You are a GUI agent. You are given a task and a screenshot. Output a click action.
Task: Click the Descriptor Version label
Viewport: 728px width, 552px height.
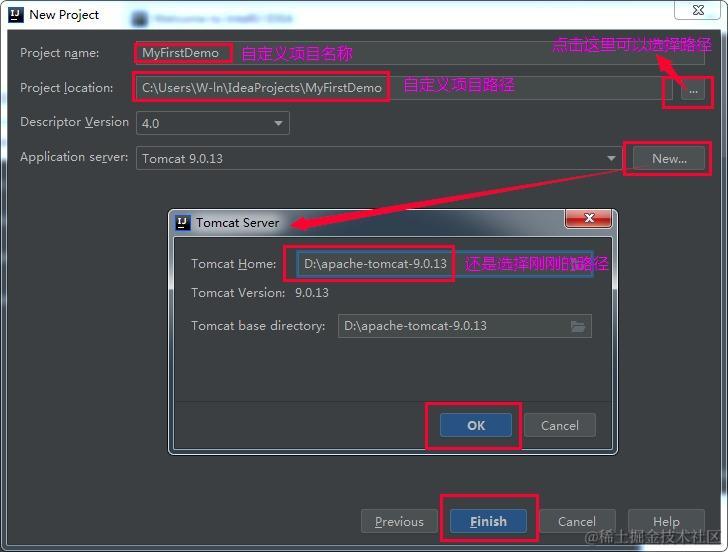click(x=74, y=122)
